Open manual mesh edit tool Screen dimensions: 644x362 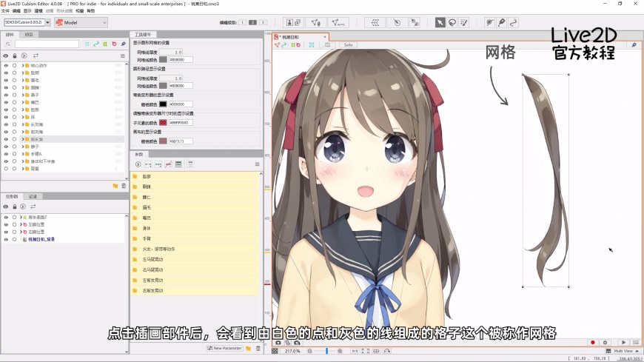[x=315, y=23]
